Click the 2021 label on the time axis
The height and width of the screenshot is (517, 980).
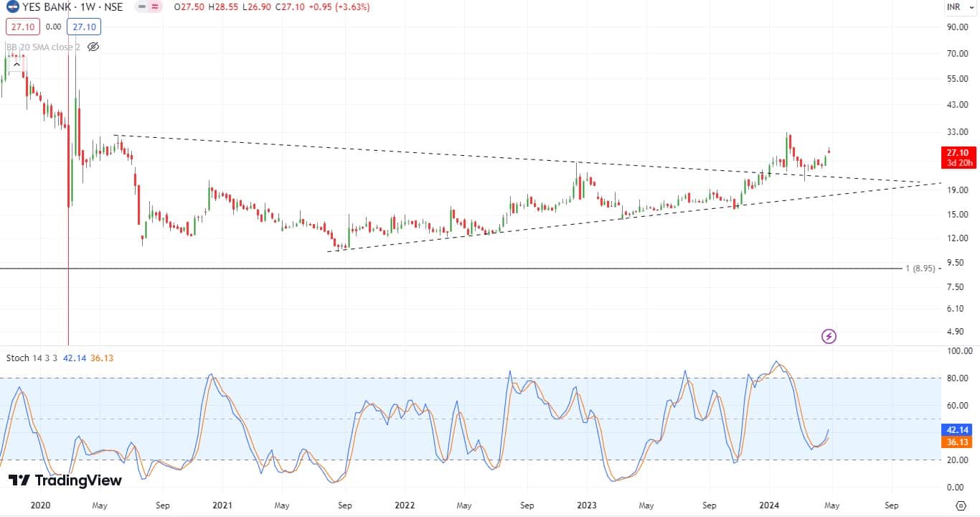pyautogui.click(x=222, y=505)
